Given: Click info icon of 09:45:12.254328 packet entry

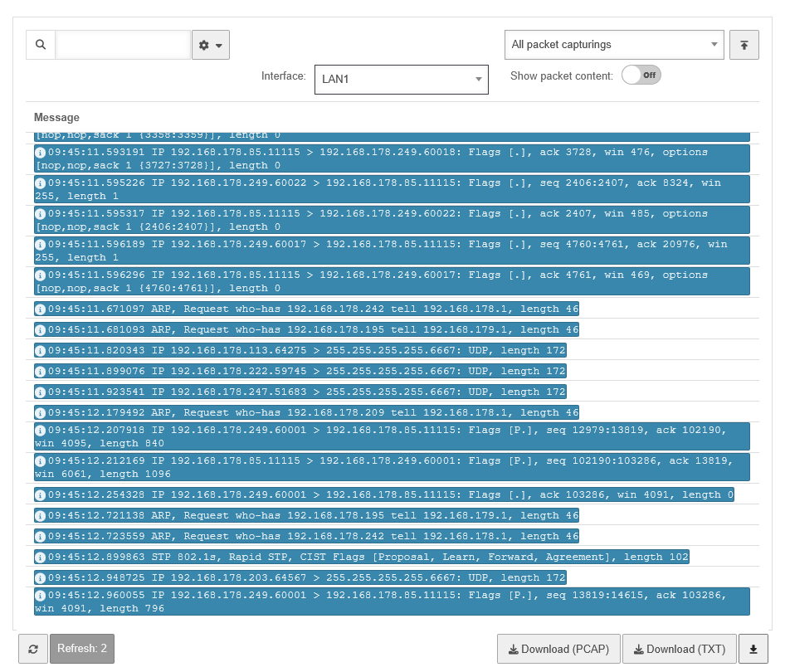Looking at the screenshot, I should 41,495.
